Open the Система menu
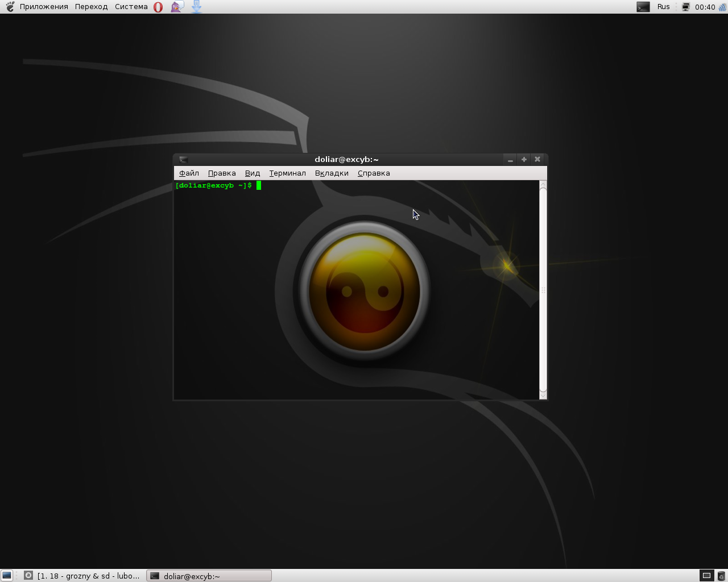This screenshot has height=582, width=728. pyautogui.click(x=131, y=7)
